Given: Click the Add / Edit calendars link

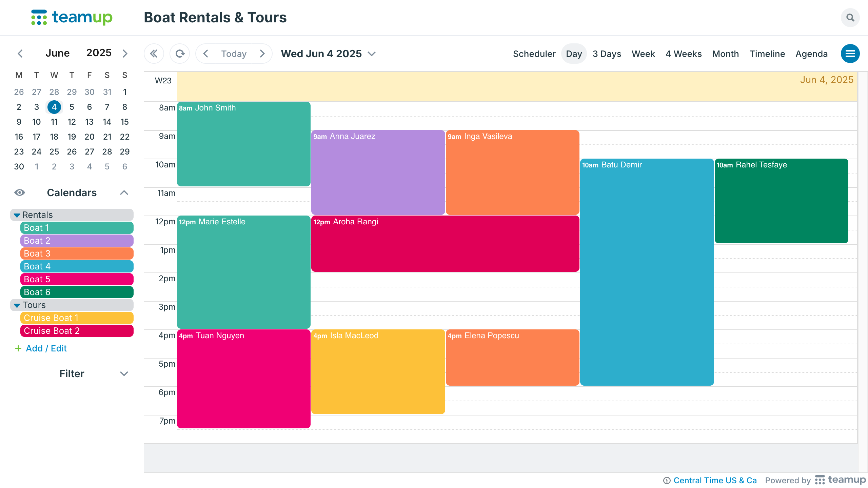Looking at the screenshot, I should (x=46, y=348).
